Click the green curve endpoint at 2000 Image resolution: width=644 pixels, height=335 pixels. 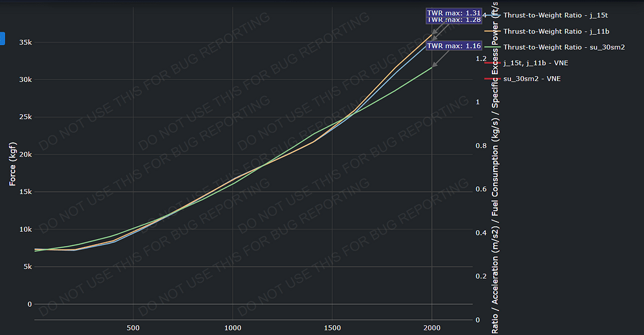tap(431, 67)
